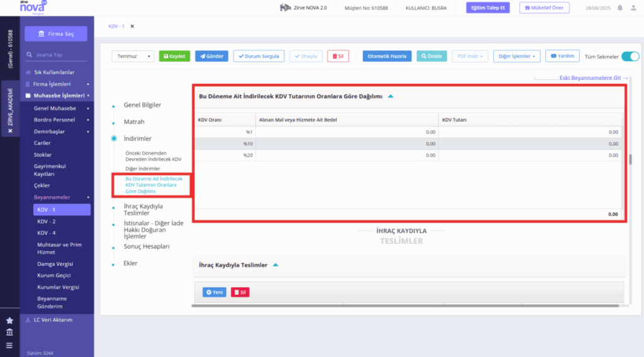This screenshot has height=357, width=644.
Task: Follow the Eski Beyannamelere Git link
Action: coord(594,78)
